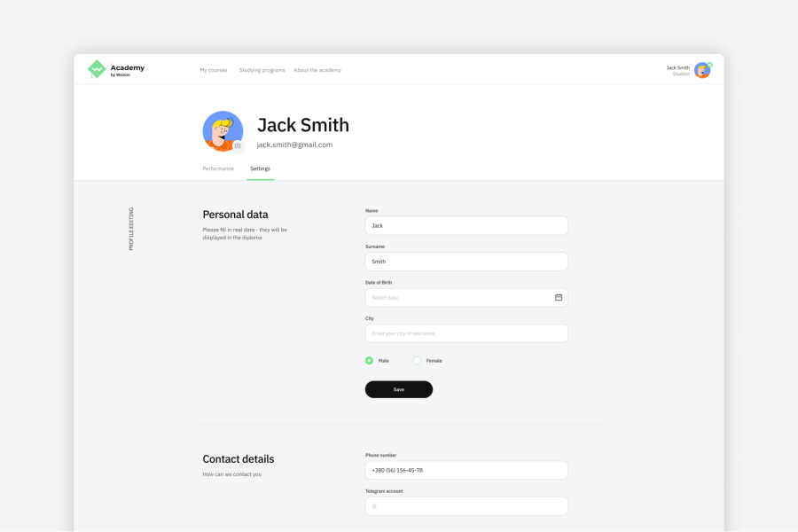The width and height of the screenshot is (798, 532).
Task: Switch to the Performance tab
Action: click(x=218, y=168)
